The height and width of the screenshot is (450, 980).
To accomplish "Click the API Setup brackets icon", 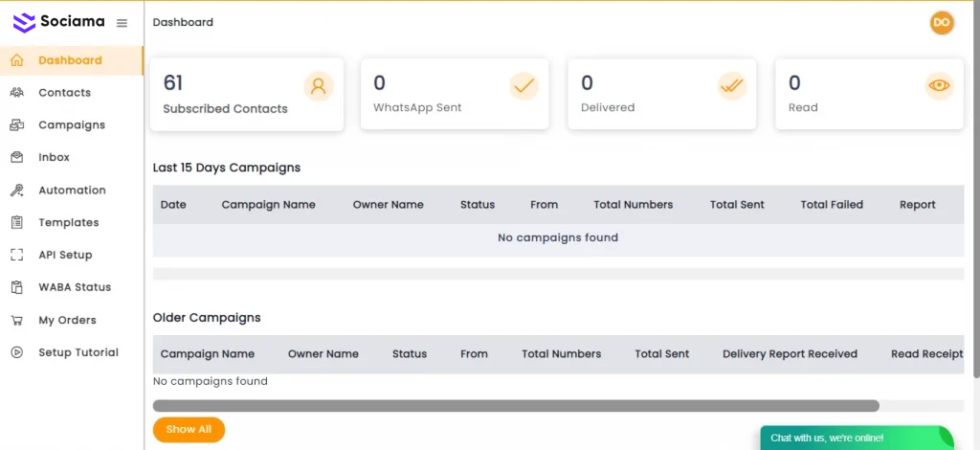I will (17, 255).
